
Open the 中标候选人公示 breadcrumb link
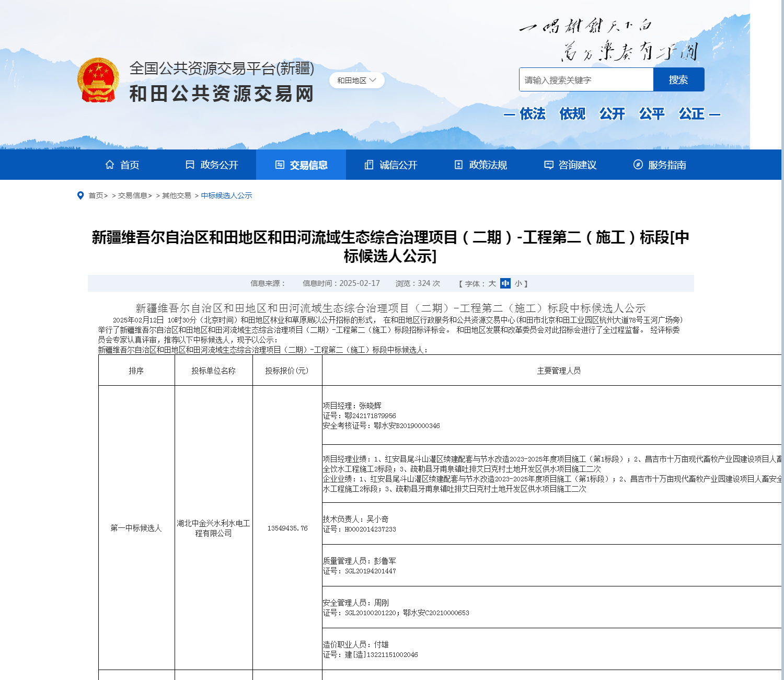tap(227, 195)
